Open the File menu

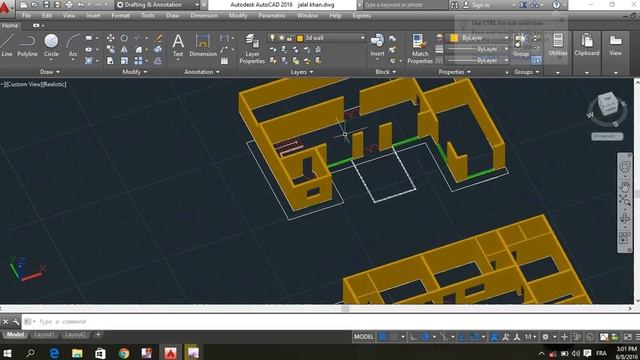click(x=27, y=16)
